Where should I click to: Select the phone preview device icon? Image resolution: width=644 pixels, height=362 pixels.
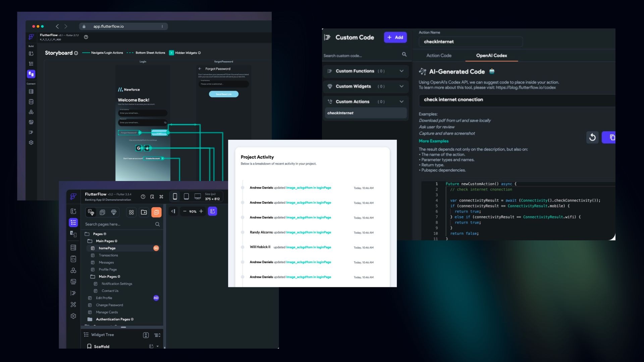(174, 197)
